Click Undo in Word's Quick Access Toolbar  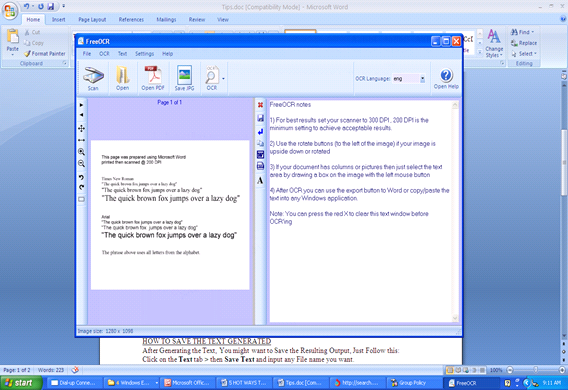(26, 7)
